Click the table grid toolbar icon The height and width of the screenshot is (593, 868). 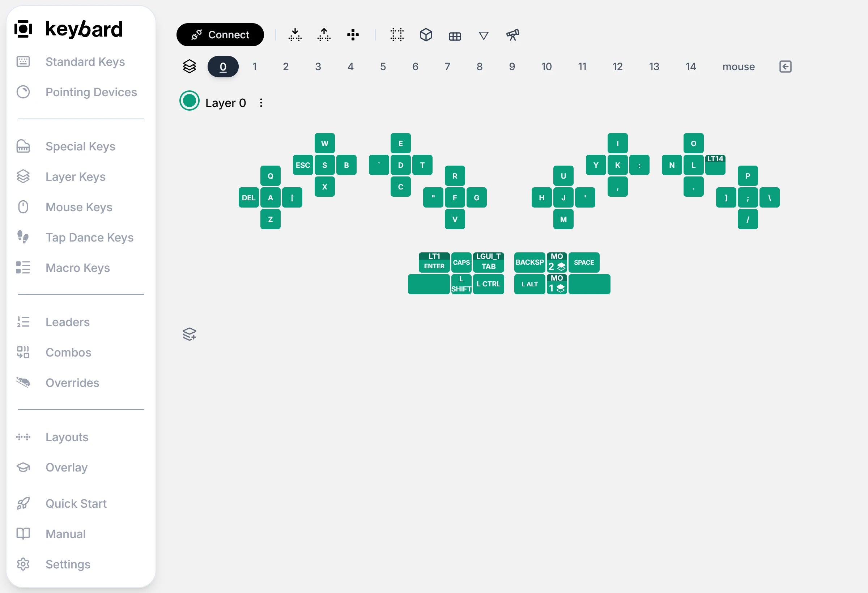pos(455,36)
